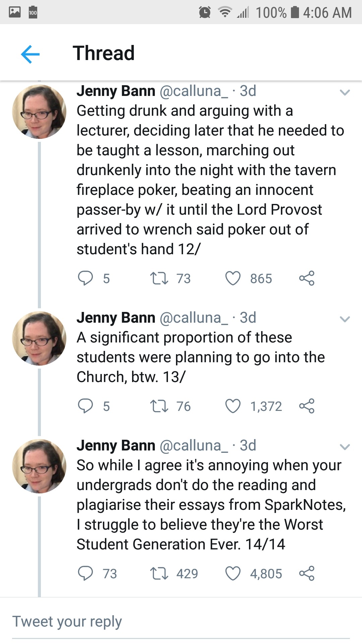362x644 pixels.
Task: Share the fireplace poker tweet
Action: pyautogui.click(x=307, y=278)
